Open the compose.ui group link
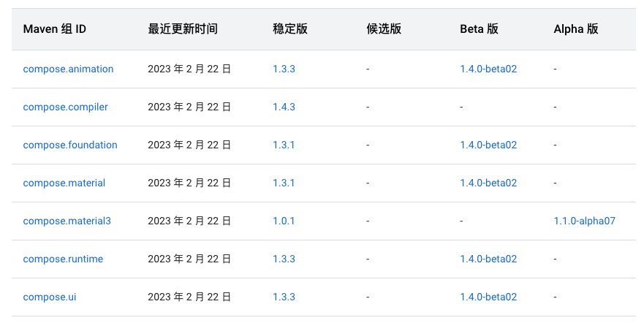The width and height of the screenshot is (644, 323). pyautogui.click(x=49, y=297)
